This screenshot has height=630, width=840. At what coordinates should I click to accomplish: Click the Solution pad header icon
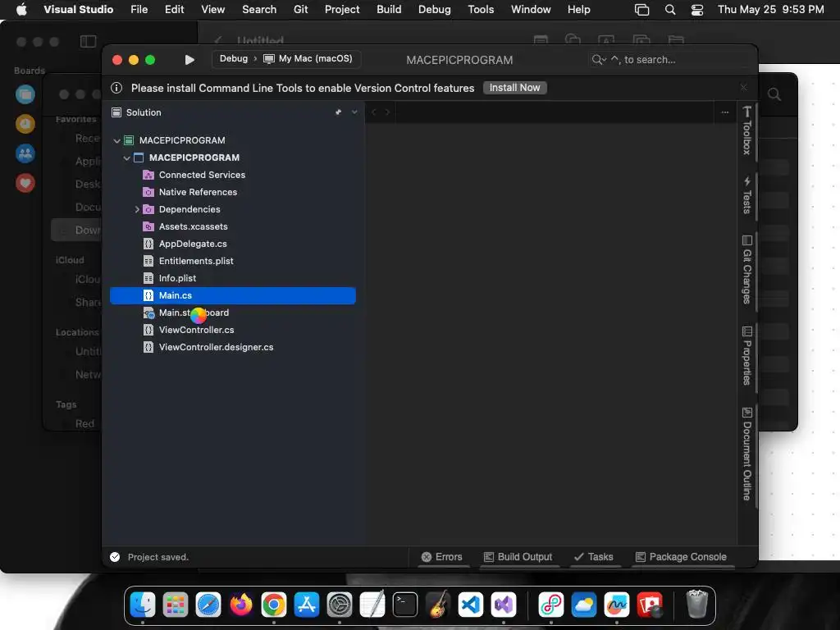[x=116, y=112]
